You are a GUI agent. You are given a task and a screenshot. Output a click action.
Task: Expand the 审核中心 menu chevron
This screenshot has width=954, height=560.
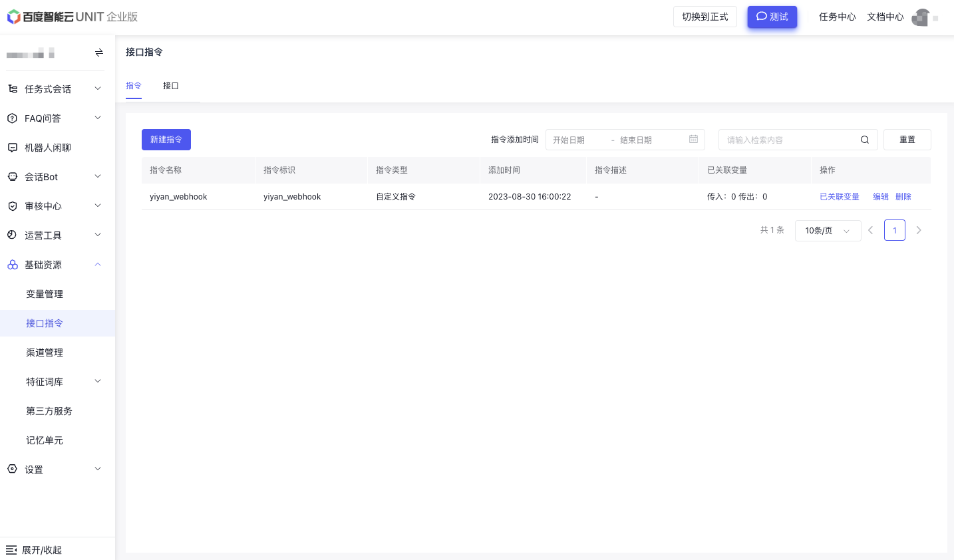(98, 206)
